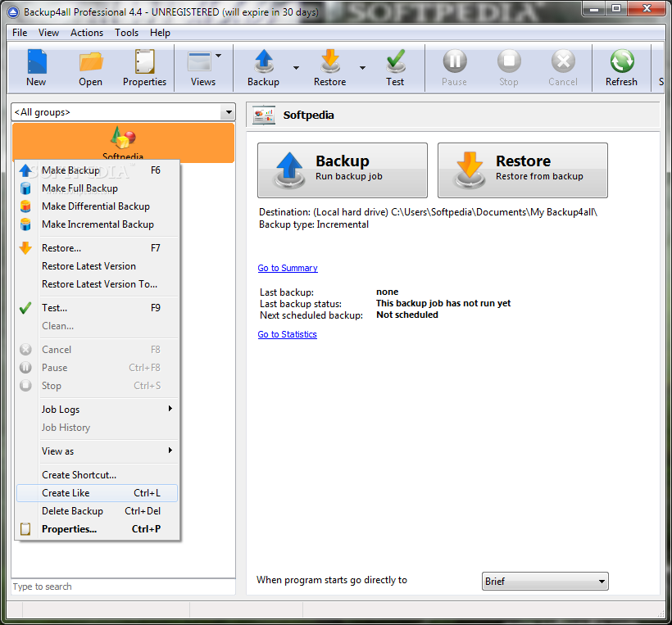The image size is (672, 625).
Task: Click the Softpedia header report icon
Action: pyautogui.click(x=264, y=115)
